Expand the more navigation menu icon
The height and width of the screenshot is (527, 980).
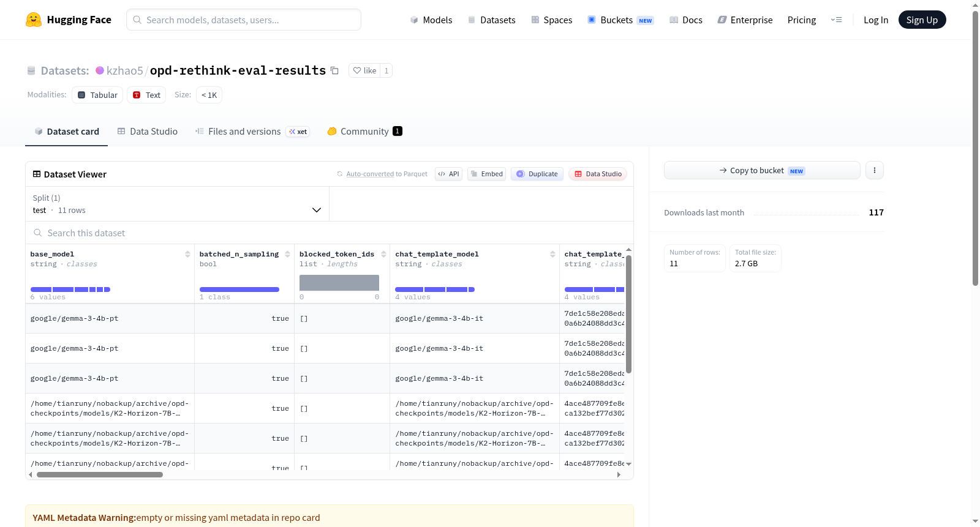pyautogui.click(x=836, y=20)
